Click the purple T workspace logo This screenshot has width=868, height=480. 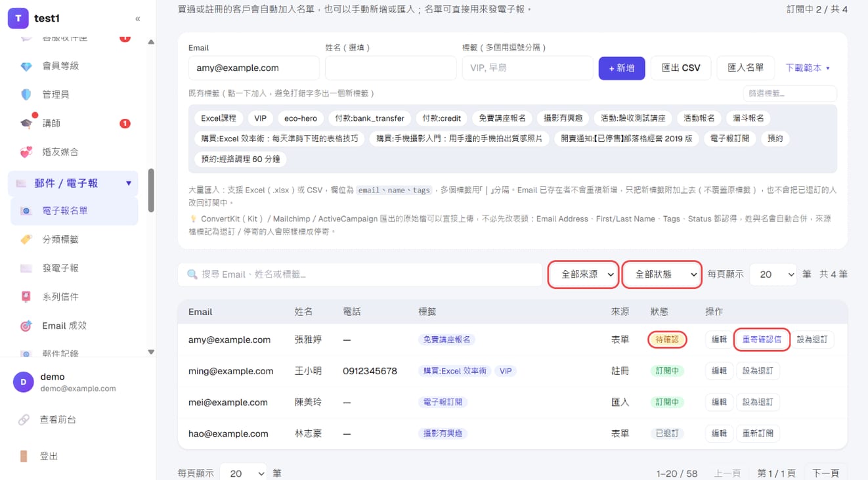(18, 18)
